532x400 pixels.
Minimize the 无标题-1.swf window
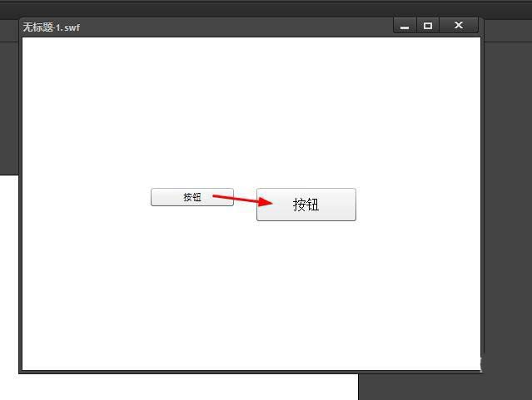405,26
